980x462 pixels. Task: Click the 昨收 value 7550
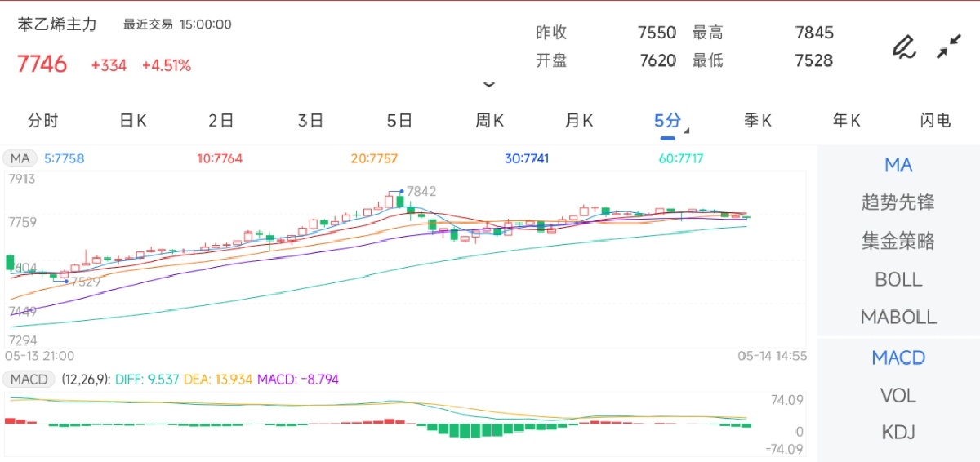pos(657,33)
